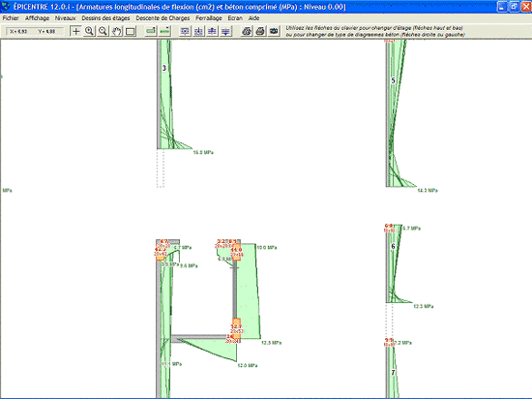Click the camera screenshot toolbar icon

(274, 31)
